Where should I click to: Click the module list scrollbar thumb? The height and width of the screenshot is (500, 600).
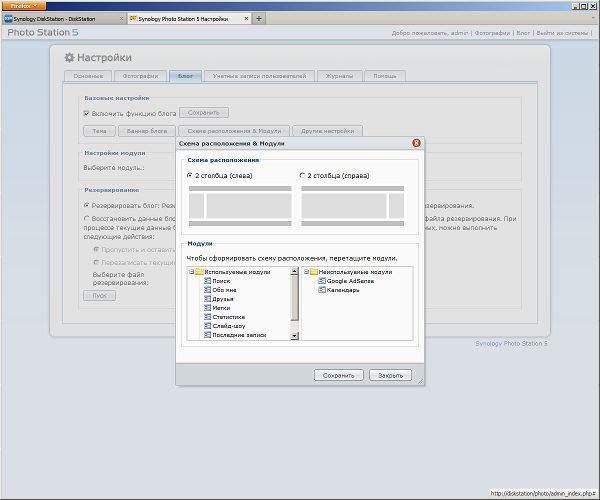point(294,298)
